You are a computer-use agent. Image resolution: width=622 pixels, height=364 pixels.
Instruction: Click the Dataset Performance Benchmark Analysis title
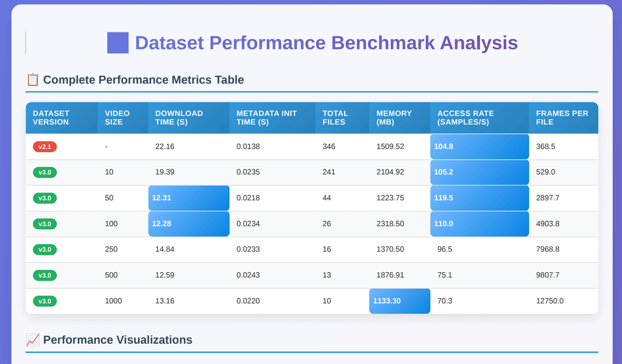[326, 43]
